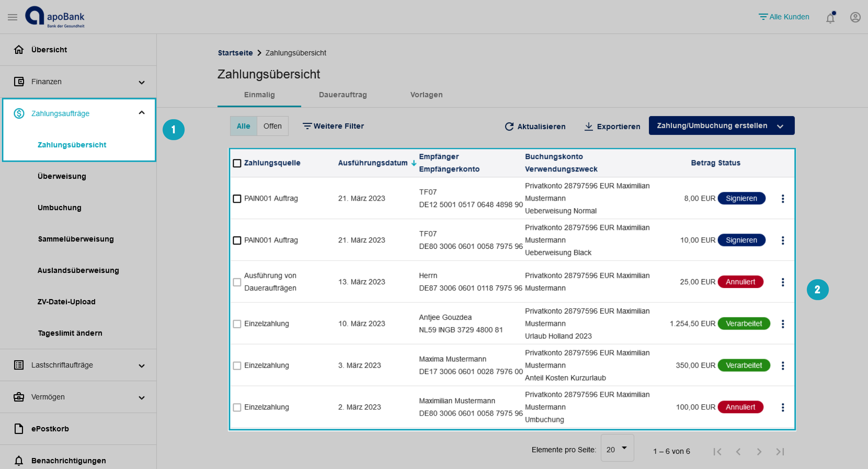This screenshot has width=868, height=469.
Task: Open the hamburger navigation menu
Action: (x=13, y=17)
